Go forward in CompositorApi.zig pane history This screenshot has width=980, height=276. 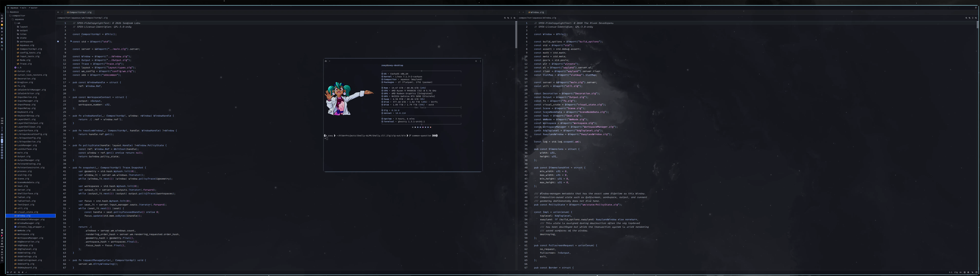tap(62, 12)
